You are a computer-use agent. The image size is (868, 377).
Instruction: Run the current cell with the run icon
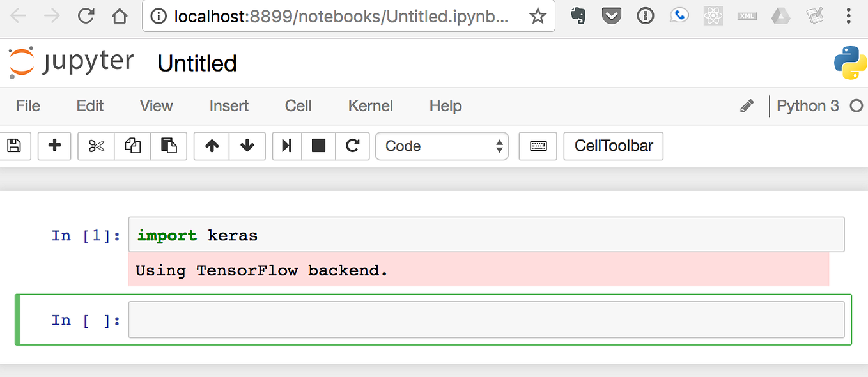tap(286, 146)
